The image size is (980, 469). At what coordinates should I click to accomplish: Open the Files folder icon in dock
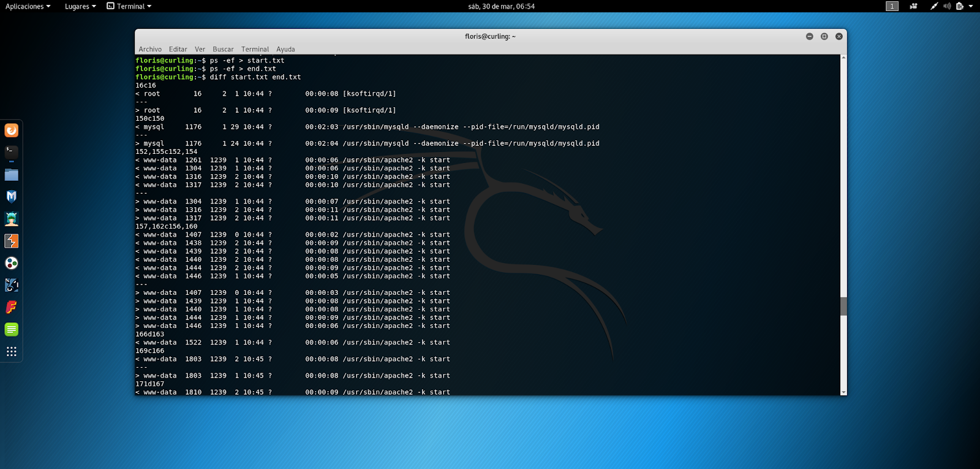[12, 175]
